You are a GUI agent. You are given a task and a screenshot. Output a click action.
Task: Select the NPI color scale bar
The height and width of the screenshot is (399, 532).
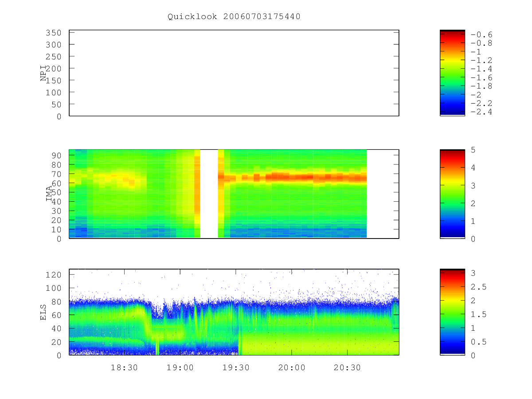(452, 73)
